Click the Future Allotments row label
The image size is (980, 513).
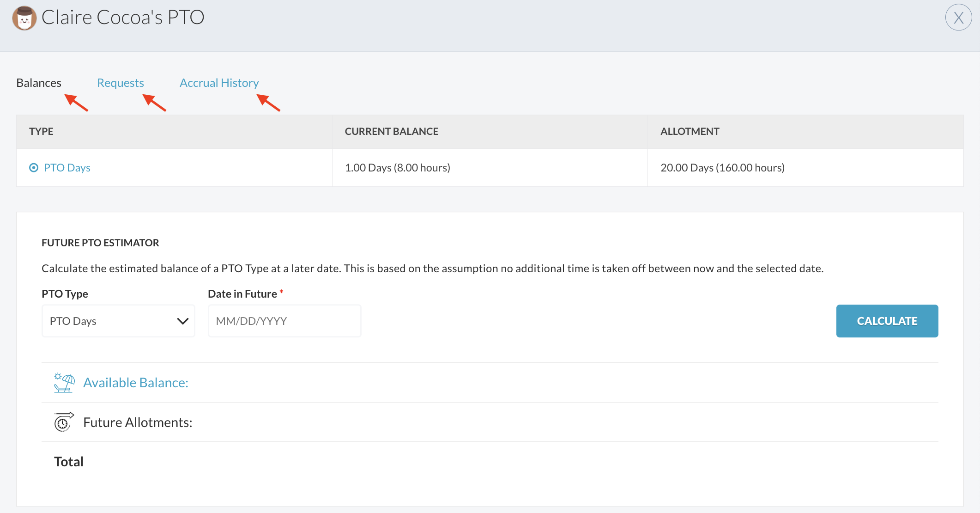[138, 422]
